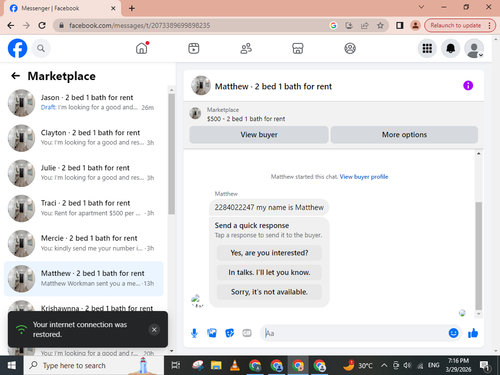
Task: Choose a sticker icon in composer
Action: [229, 333]
